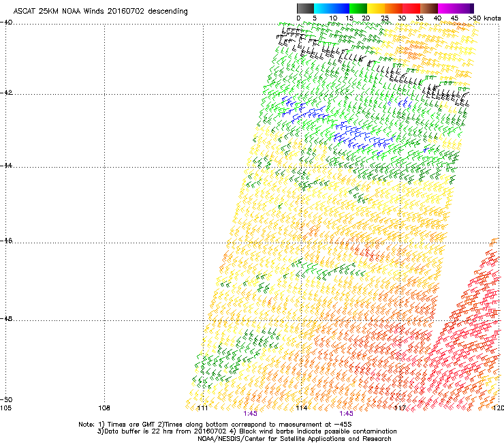Click the '117' longitude axis label
Screen dimensions: 504x443
(400, 408)
